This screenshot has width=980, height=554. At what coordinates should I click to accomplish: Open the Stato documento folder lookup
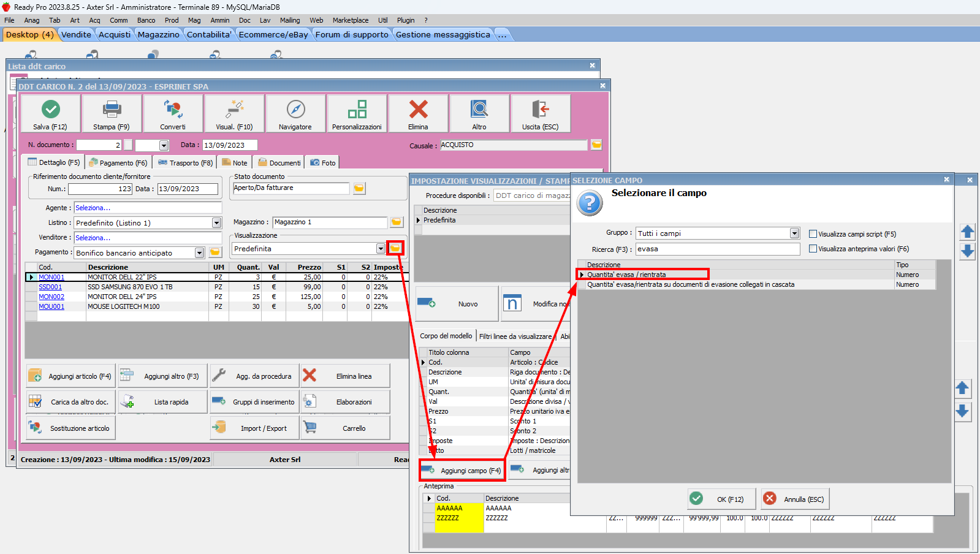[359, 188]
